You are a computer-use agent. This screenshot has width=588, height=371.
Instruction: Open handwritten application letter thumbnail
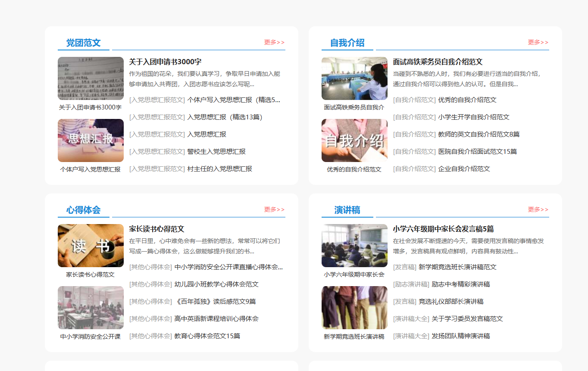pyautogui.click(x=91, y=78)
